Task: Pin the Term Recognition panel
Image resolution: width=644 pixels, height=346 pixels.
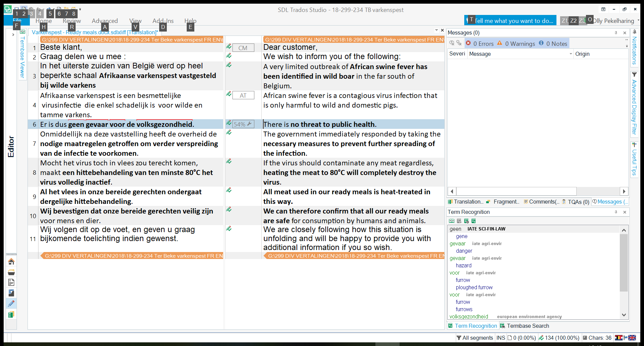Action: click(616, 212)
